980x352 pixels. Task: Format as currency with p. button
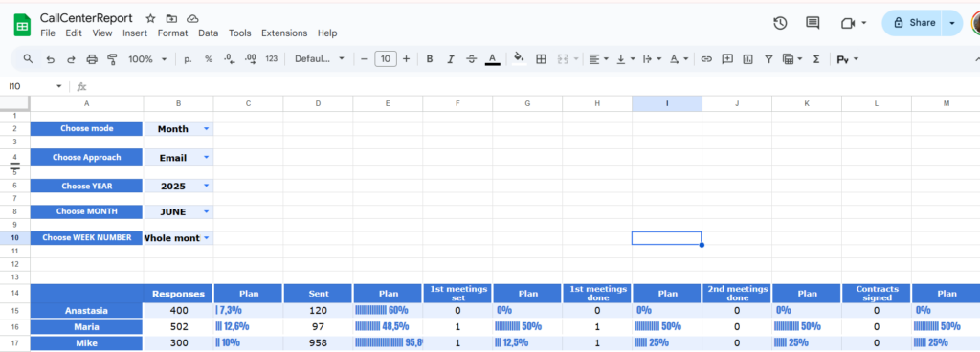coord(188,59)
